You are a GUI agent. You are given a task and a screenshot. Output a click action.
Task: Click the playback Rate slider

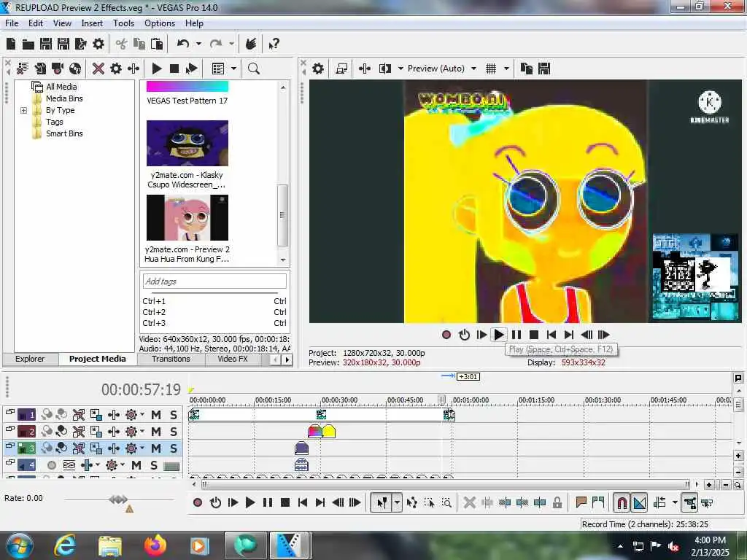[119, 499]
